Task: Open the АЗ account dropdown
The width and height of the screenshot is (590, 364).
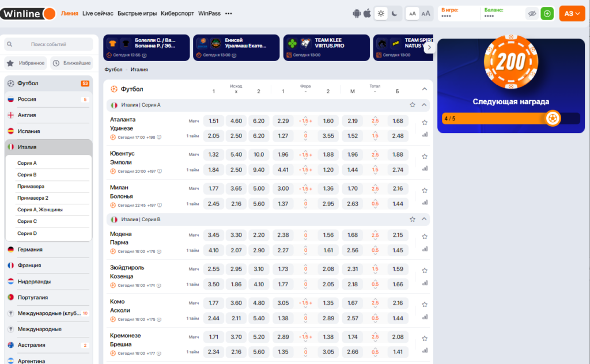Action: point(572,14)
